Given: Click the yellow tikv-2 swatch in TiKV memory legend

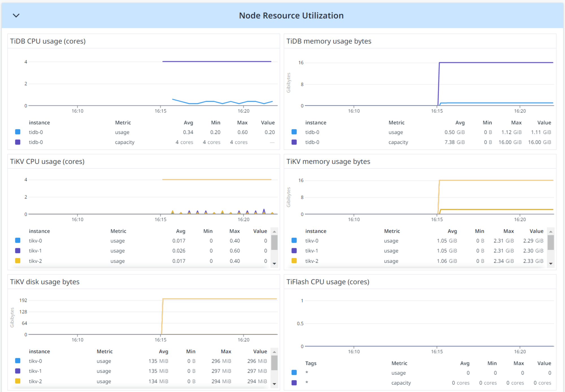Looking at the screenshot, I should (x=294, y=261).
